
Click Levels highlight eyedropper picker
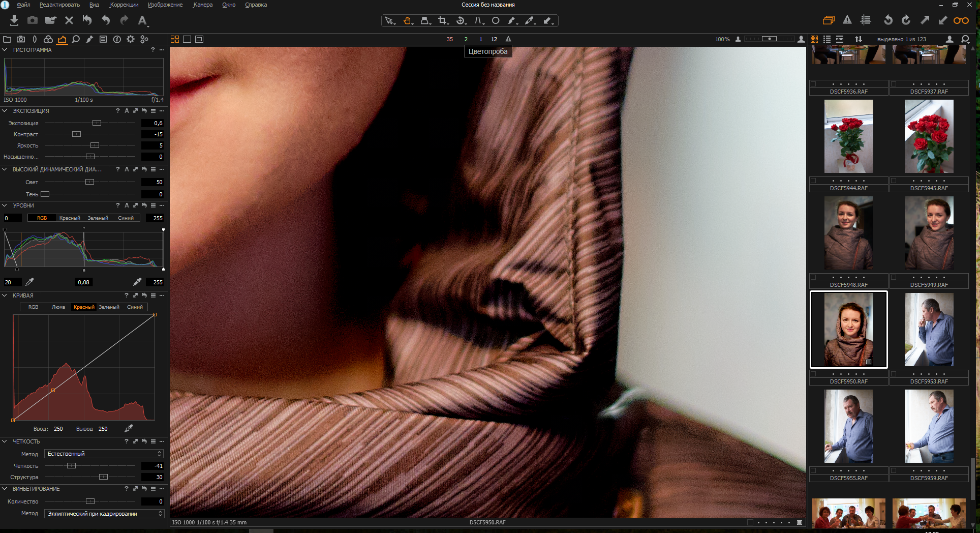137,282
